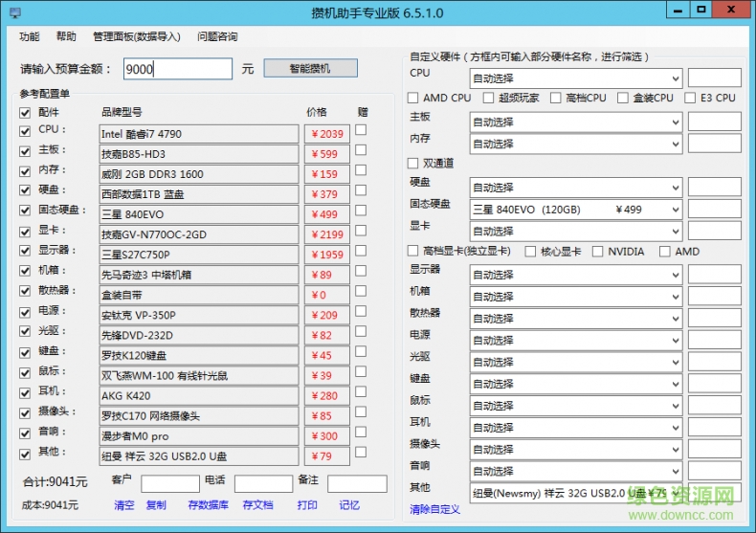This screenshot has width=756, height=533.
Task: Click the 打印 link
Action: pos(307,505)
